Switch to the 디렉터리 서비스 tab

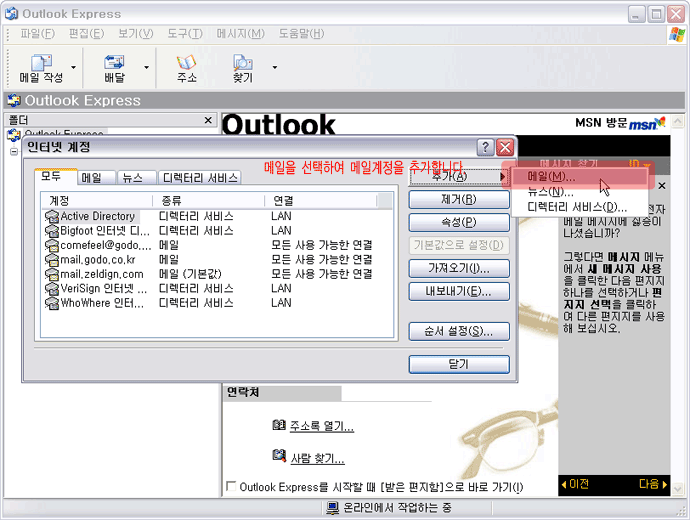pos(200,178)
